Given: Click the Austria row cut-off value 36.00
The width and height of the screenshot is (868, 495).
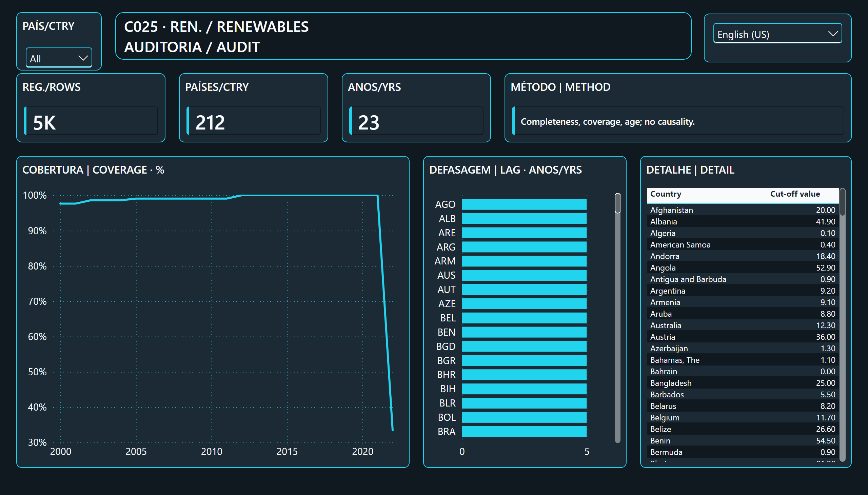Looking at the screenshot, I should tap(825, 337).
